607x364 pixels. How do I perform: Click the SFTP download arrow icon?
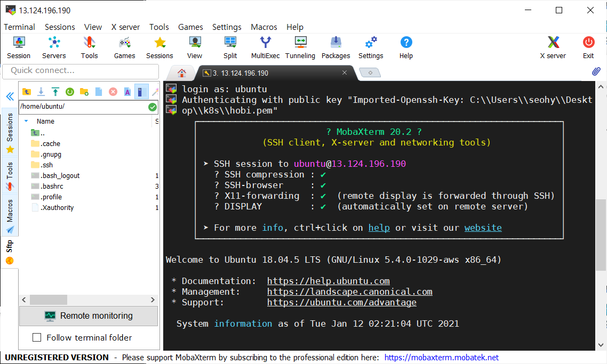[x=41, y=92]
